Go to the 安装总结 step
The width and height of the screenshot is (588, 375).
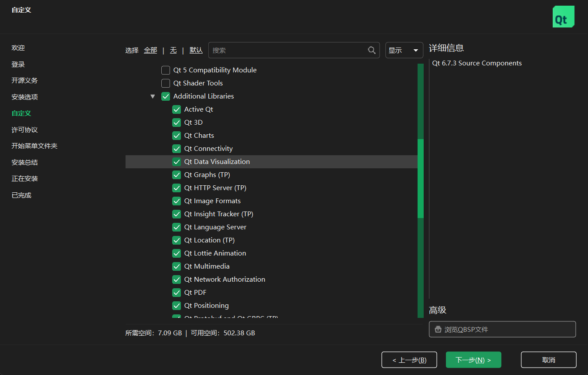25,163
